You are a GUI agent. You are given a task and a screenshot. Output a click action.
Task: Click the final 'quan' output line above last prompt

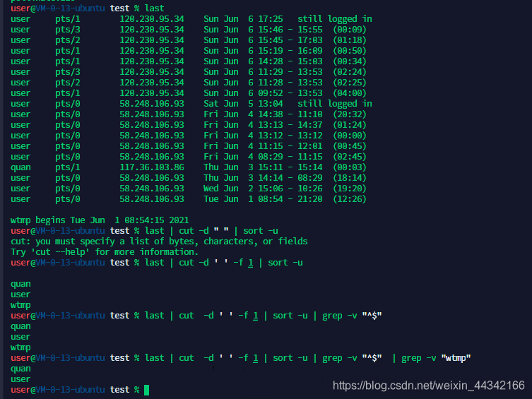[20, 369]
